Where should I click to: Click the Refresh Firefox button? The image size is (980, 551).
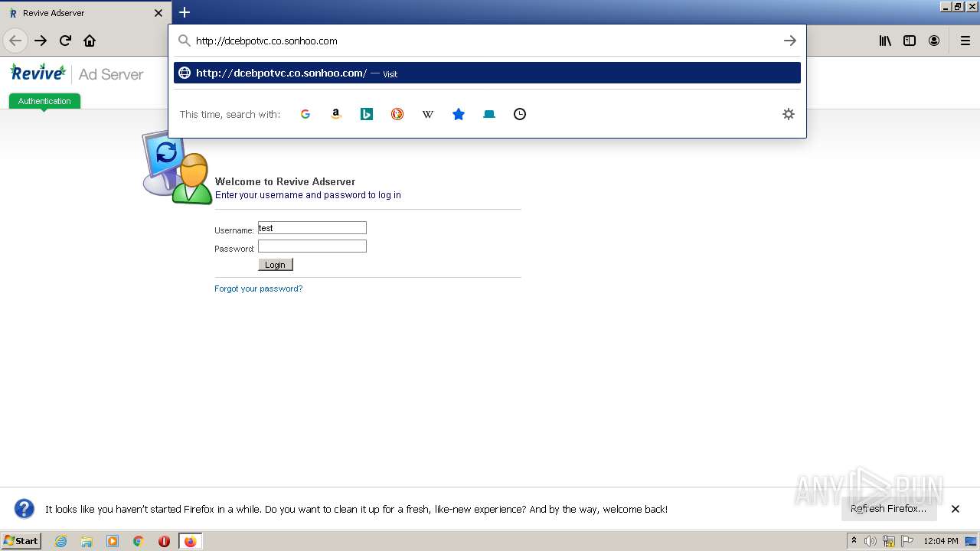[x=889, y=509]
